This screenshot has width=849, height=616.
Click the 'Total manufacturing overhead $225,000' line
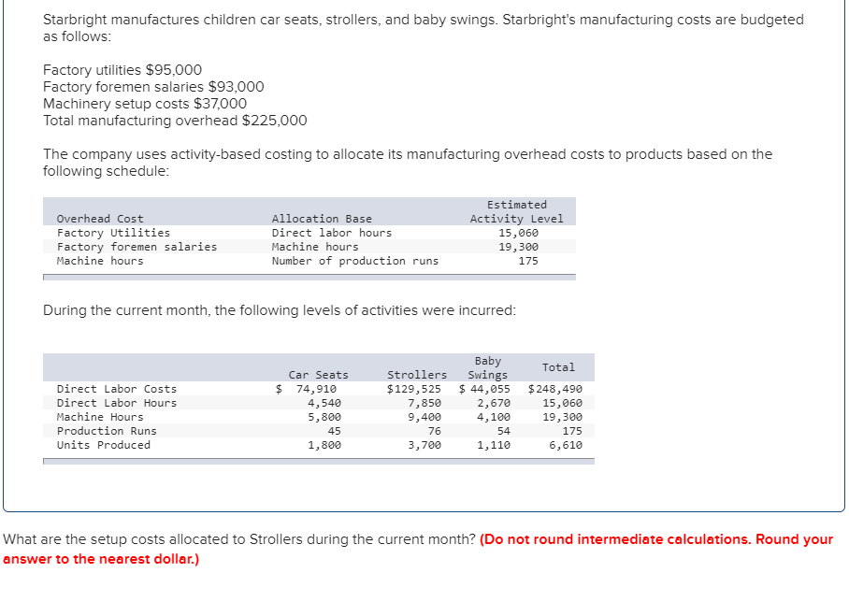(x=175, y=121)
